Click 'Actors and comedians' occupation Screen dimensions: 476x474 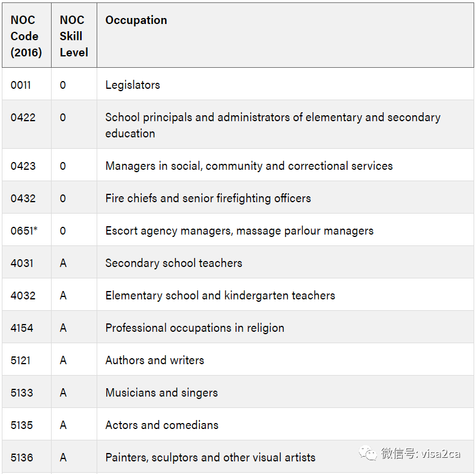click(162, 425)
